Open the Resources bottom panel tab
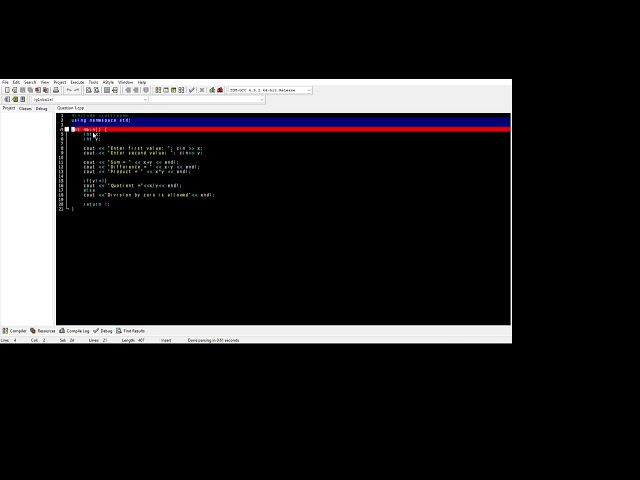Screen dimensions: 640x480 click(42, 331)
